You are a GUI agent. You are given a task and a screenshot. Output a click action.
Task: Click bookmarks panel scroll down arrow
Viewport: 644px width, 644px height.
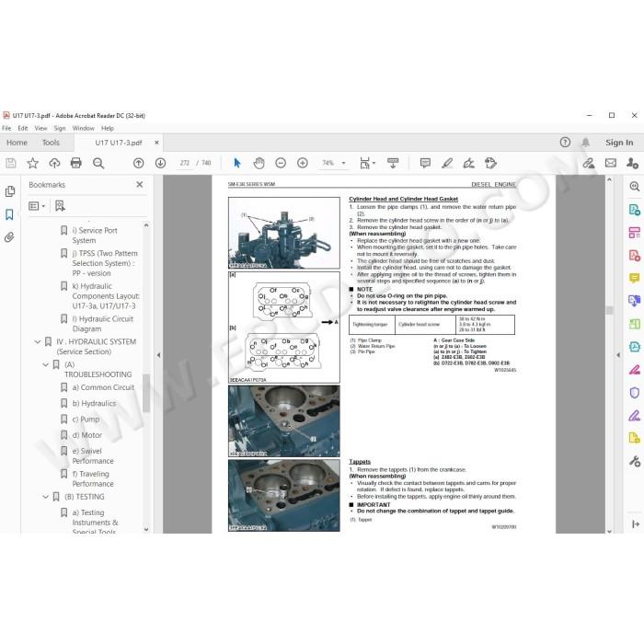[x=146, y=529]
